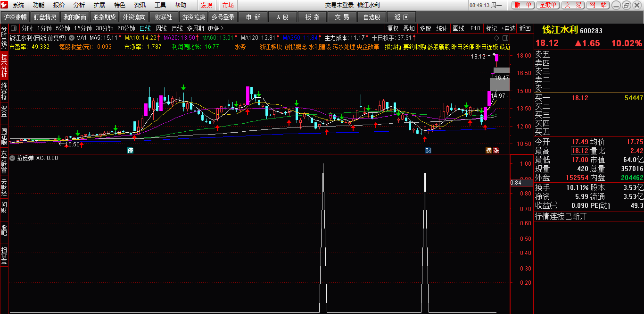
Task: Click the 多股 chart button
Action: (425, 28)
